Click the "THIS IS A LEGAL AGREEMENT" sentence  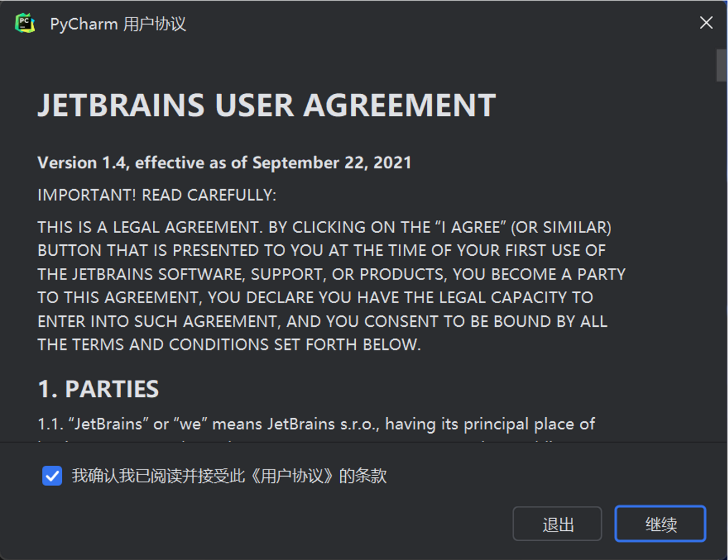149,227
